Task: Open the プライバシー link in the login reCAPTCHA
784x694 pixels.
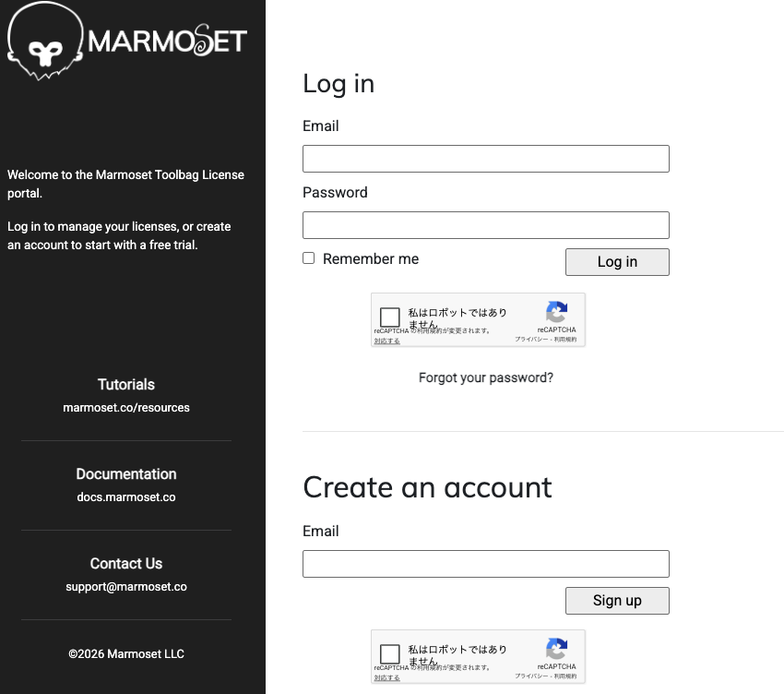Action: [x=531, y=340]
